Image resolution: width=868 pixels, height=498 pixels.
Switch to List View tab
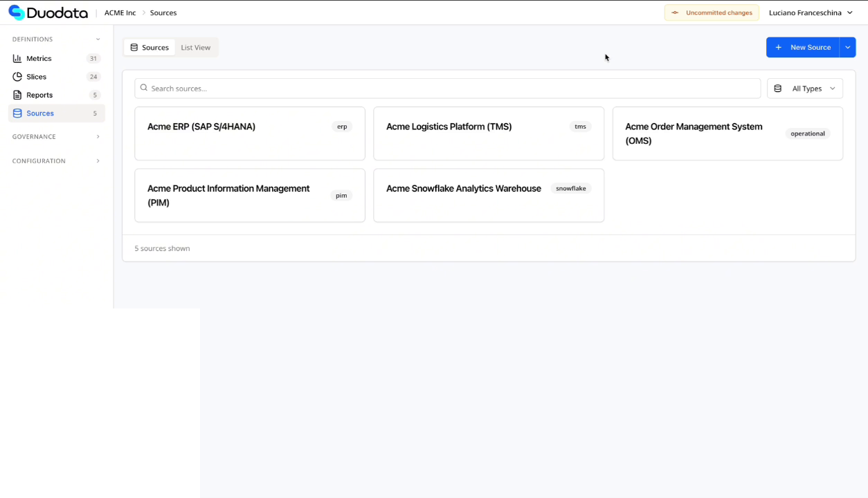click(195, 47)
